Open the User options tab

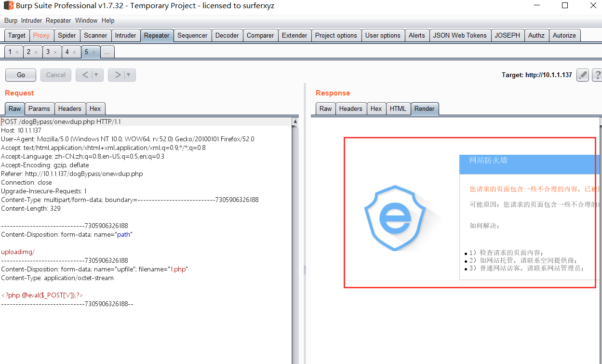coord(383,35)
